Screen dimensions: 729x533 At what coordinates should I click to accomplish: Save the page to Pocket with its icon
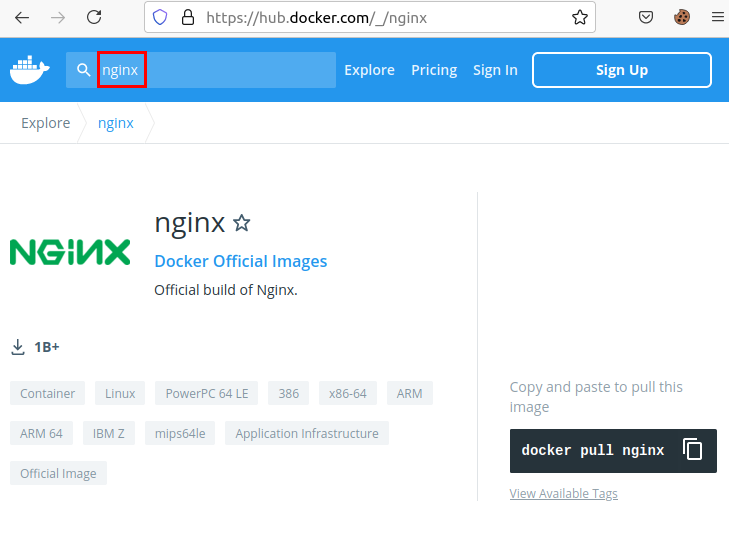point(646,18)
